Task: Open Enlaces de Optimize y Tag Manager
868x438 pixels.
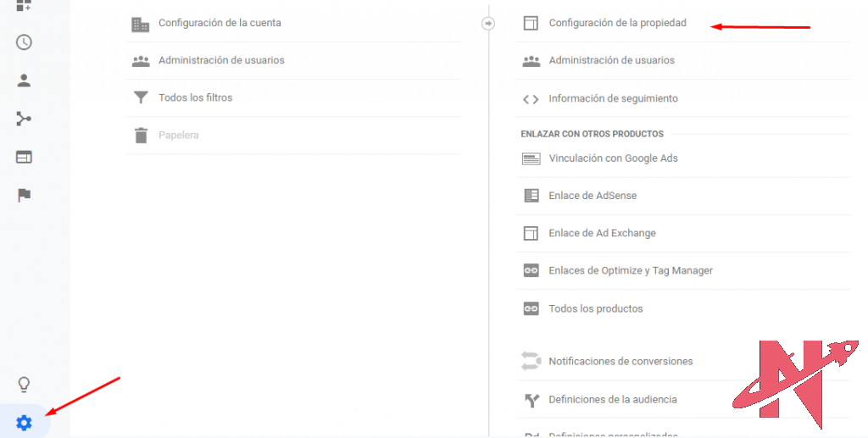Action: [631, 270]
